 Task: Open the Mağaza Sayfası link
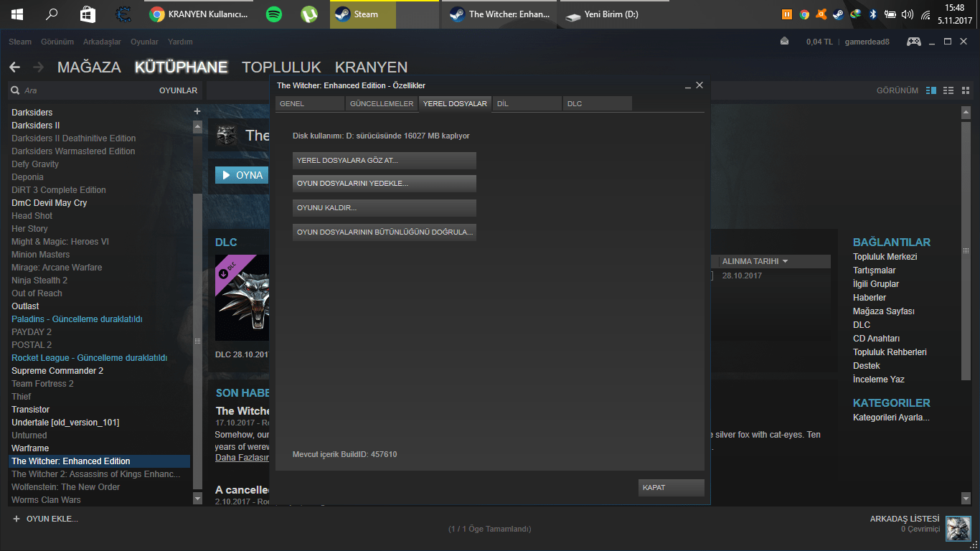pyautogui.click(x=883, y=311)
